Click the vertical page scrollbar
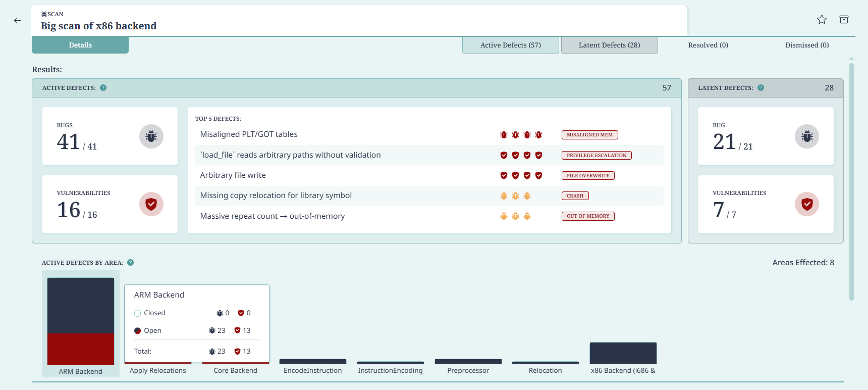Viewport: 868px width, 390px height. 851,182
